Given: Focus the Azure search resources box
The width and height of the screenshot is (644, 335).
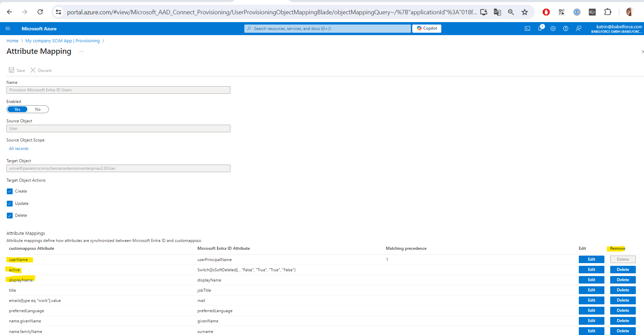Looking at the screenshot, I should [328, 29].
